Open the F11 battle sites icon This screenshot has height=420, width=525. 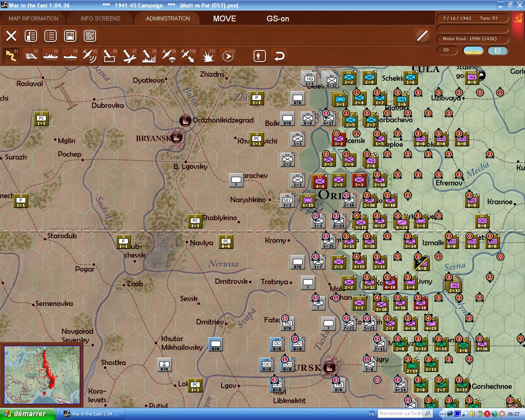coord(208,56)
